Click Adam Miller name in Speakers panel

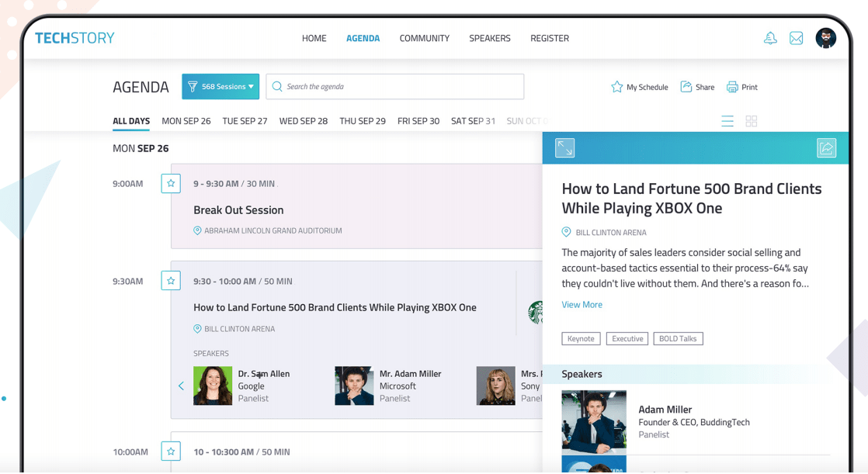(665, 410)
